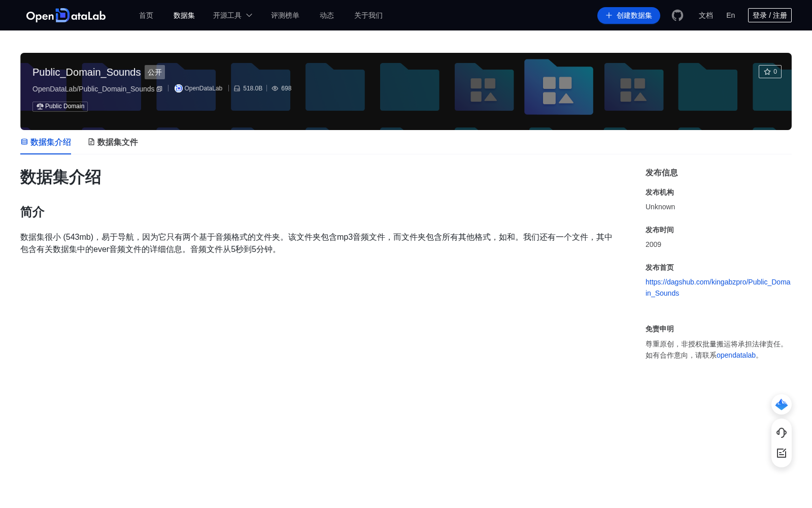Click the opendatalab contact link
The image size is (812, 508).
click(x=736, y=355)
